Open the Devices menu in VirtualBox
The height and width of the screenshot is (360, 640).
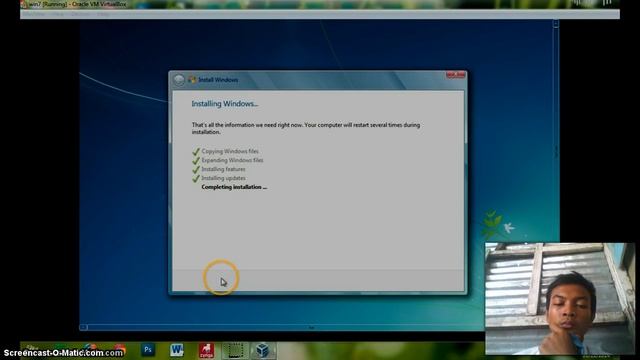(x=80, y=14)
